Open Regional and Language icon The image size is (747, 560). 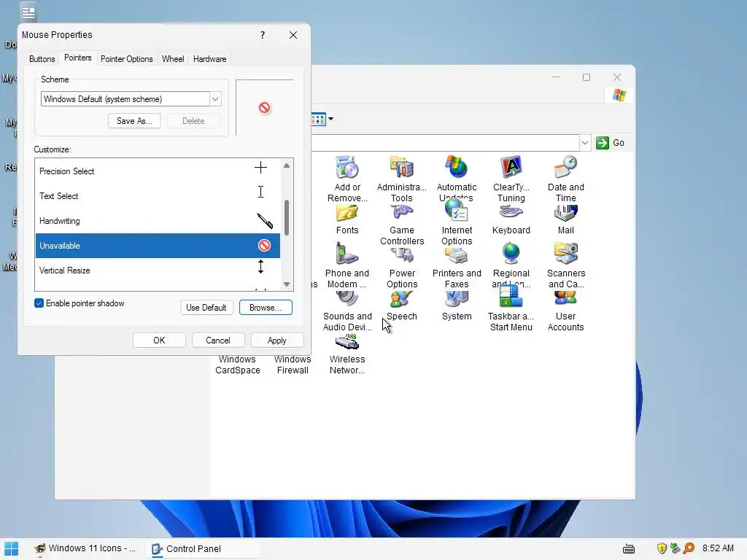(x=511, y=253)
